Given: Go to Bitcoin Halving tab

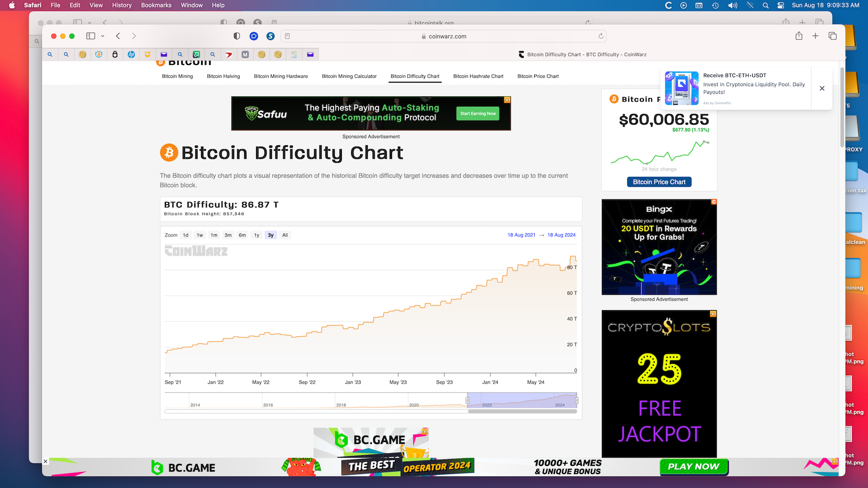Looking at the screenshot, I should tap(223, 76).
